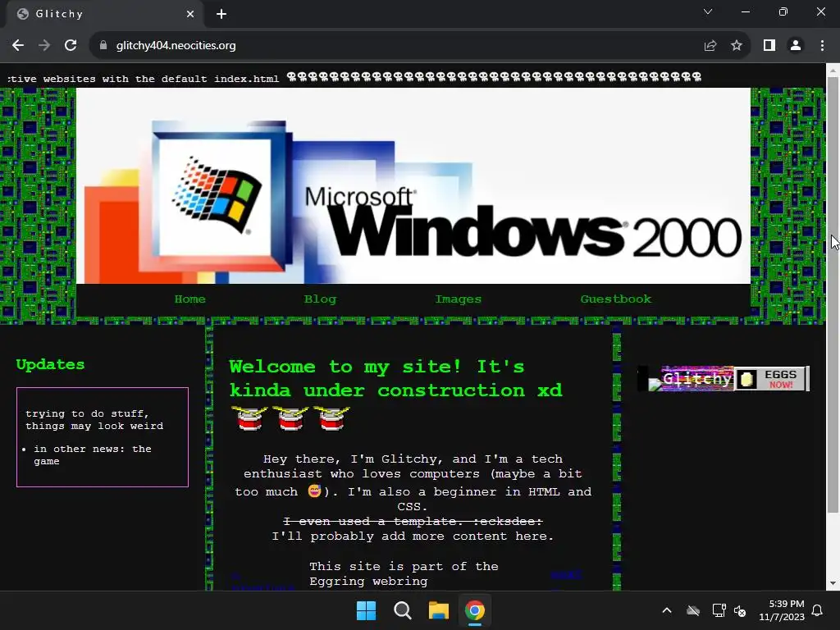Viewport: 840px width, 630px height.
Task: Open File Explorer from taskbar
Action: click(x=438, y=610)
